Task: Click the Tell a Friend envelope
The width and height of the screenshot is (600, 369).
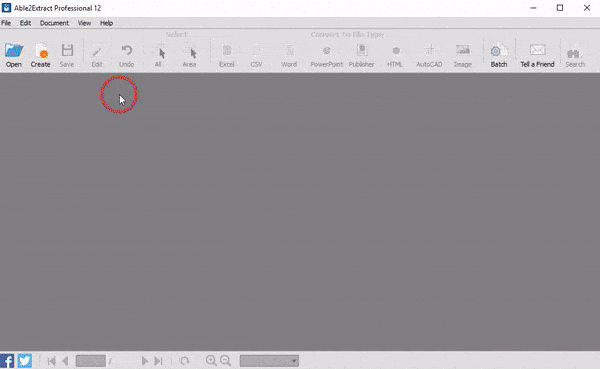Action: [538, 50]
